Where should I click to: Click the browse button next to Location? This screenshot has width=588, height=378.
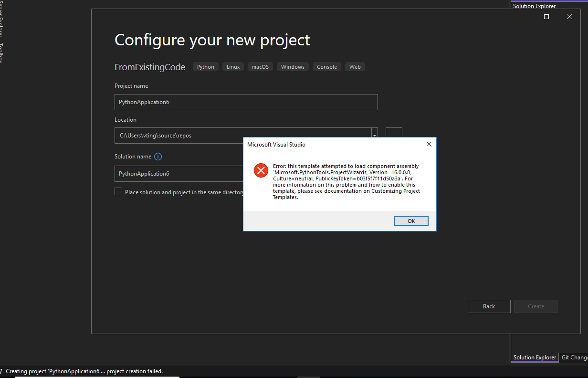394,134
